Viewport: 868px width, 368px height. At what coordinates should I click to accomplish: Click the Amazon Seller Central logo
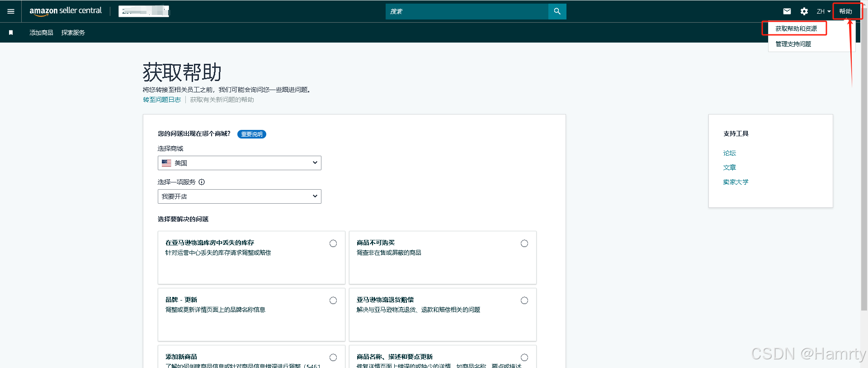click(x=66, y=11)
